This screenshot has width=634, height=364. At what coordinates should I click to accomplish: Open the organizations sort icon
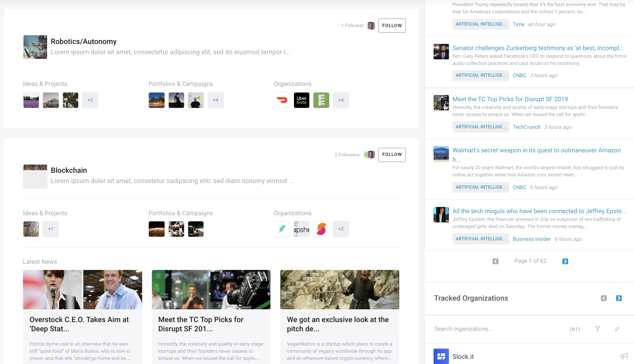617,329
